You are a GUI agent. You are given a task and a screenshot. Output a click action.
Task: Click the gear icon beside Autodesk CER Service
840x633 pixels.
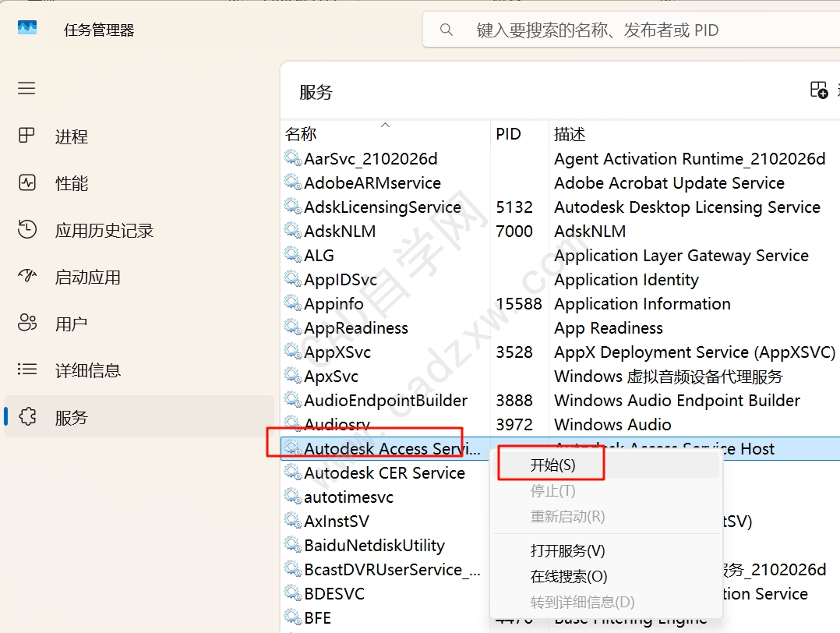(x=292, y=472)
